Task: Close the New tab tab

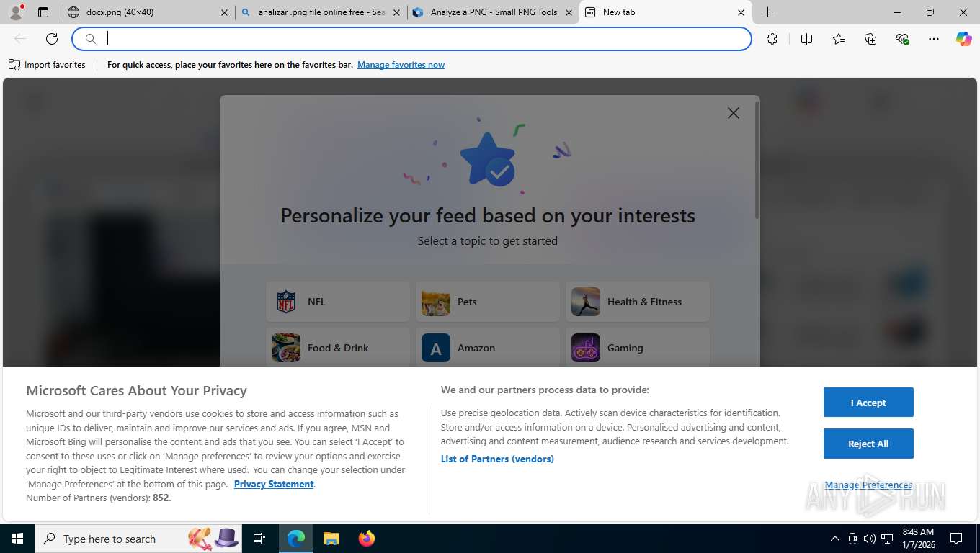Action: click(x=741, y=12)
